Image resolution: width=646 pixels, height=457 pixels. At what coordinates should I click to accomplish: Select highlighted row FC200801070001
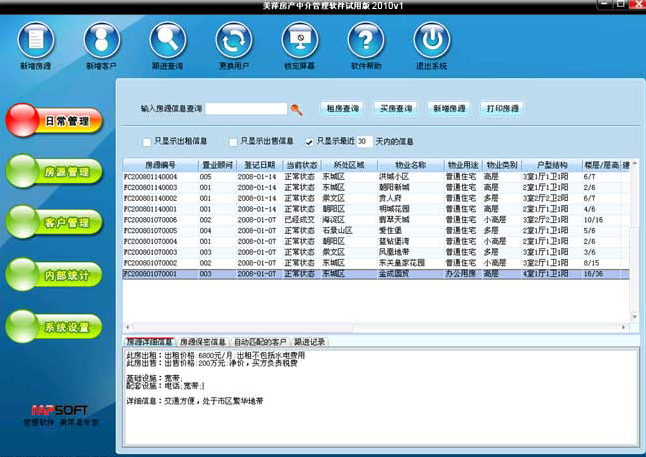[x=376, y=274]
